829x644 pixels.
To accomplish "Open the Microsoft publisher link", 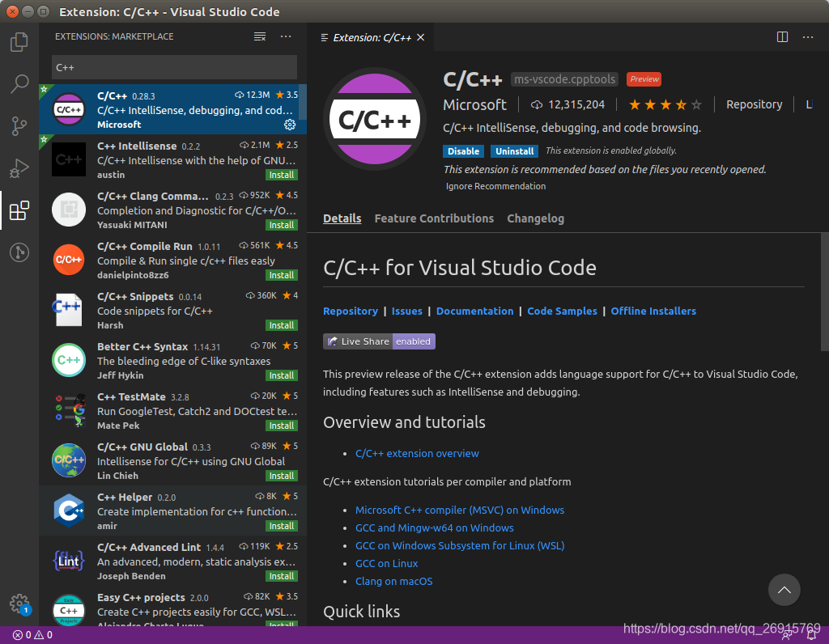I will (x=474, y=104).
